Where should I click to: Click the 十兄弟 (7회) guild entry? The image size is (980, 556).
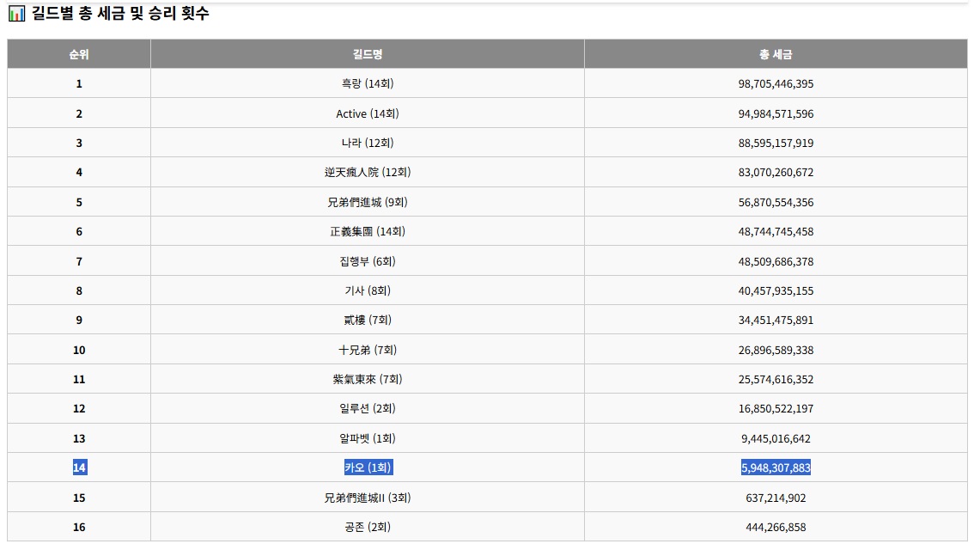click(368, 351)
